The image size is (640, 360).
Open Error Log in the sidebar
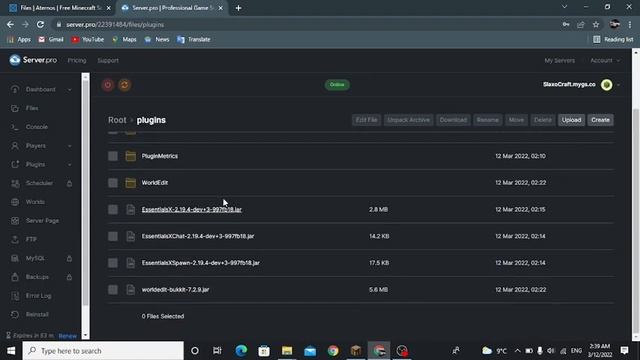click(38, 296)
